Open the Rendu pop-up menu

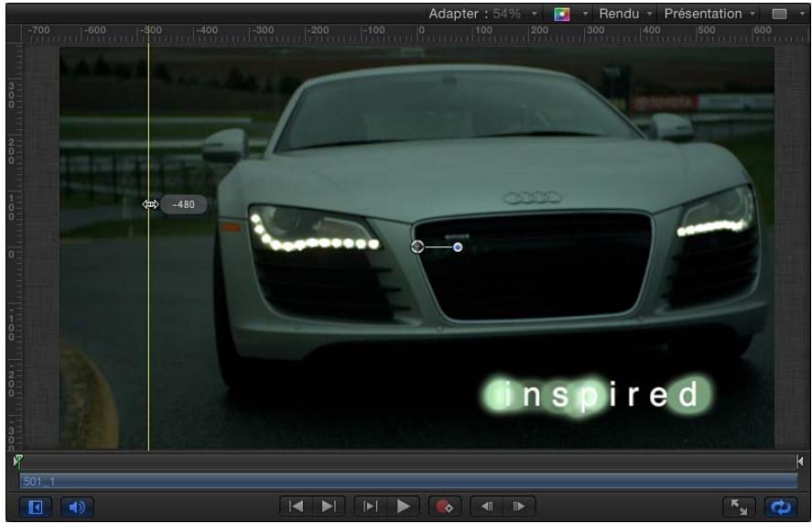[x=625, y=14]
